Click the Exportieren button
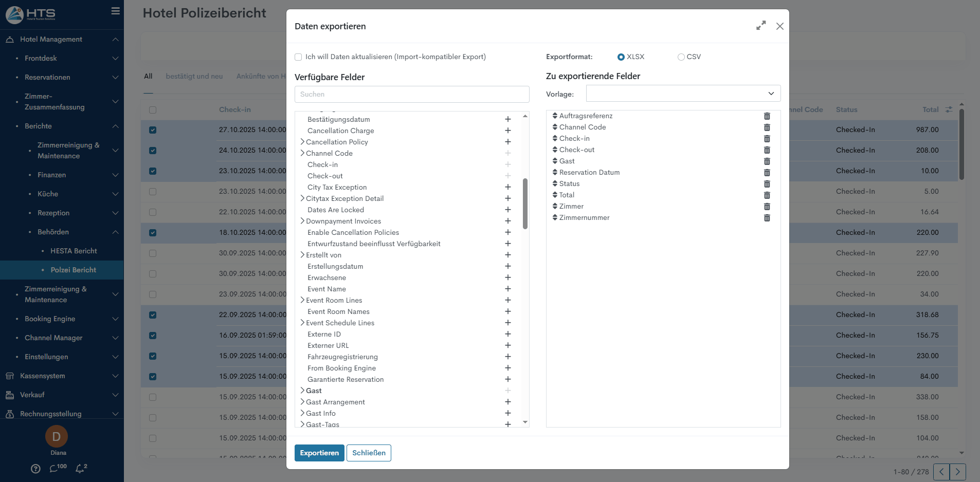 pos(319,453)
